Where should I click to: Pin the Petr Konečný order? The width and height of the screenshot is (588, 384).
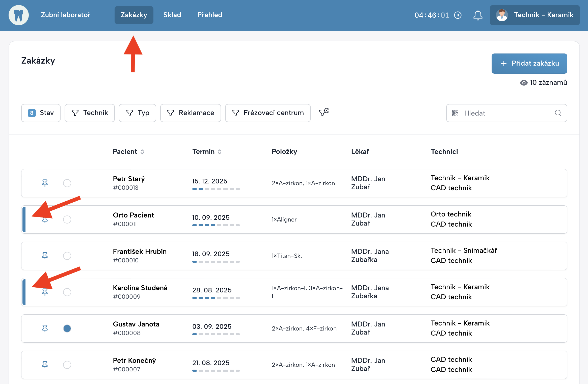tap(45, 365)
